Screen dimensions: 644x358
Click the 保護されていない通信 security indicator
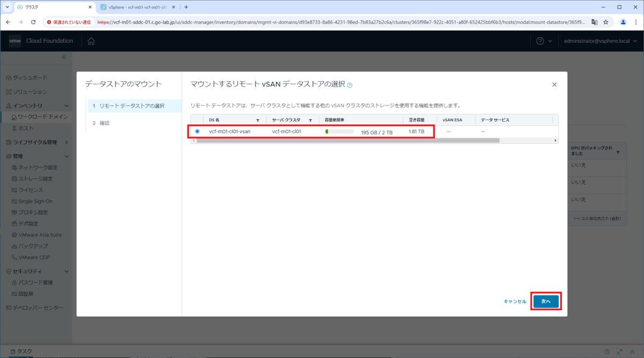69,22
